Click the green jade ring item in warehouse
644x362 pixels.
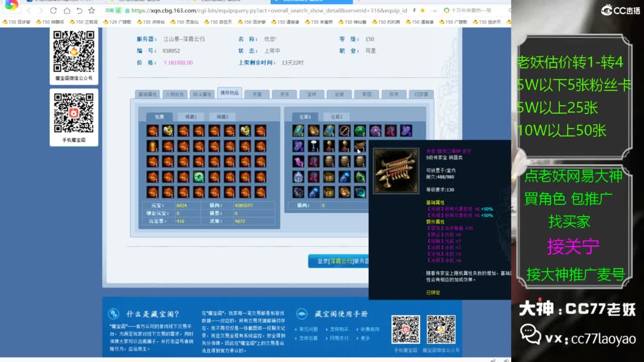(x=360, y=131)
